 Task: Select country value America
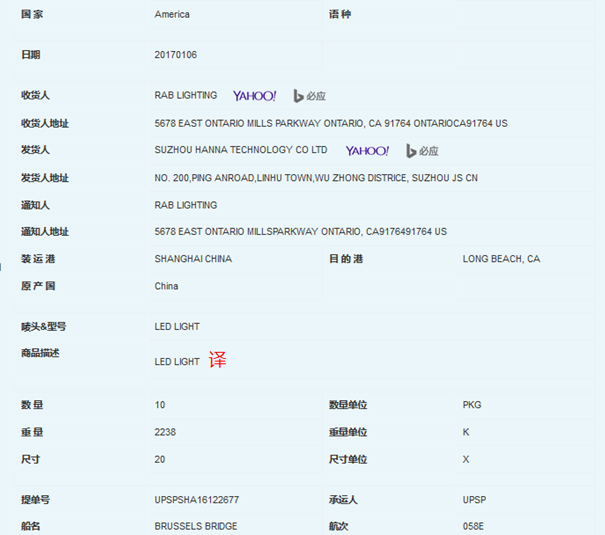[172, 15]
